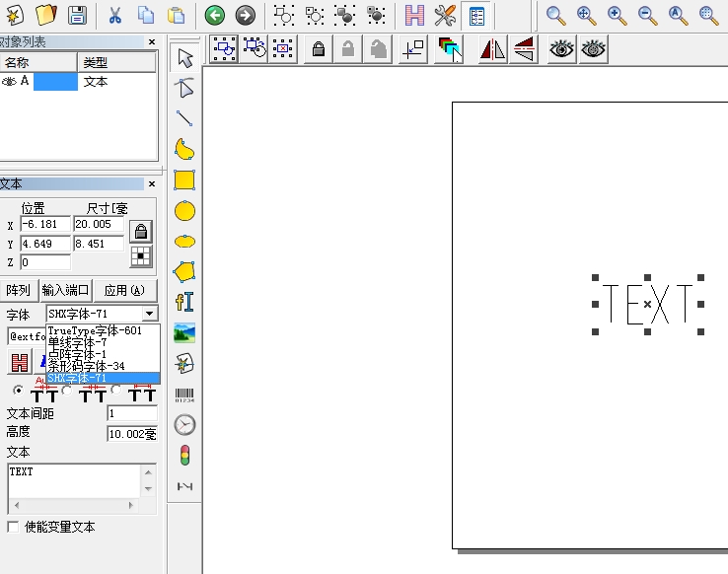Click the font dropdown arrow button
This screenshot has width=728, height=574.
[x=149, y=314]
